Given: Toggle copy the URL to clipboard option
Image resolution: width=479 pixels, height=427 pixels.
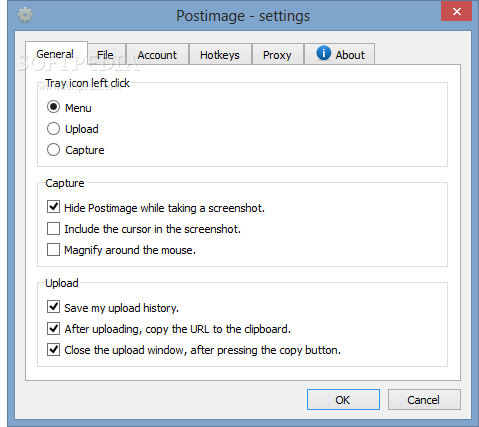Looking at the screenshot, I should tap(53, 329).
